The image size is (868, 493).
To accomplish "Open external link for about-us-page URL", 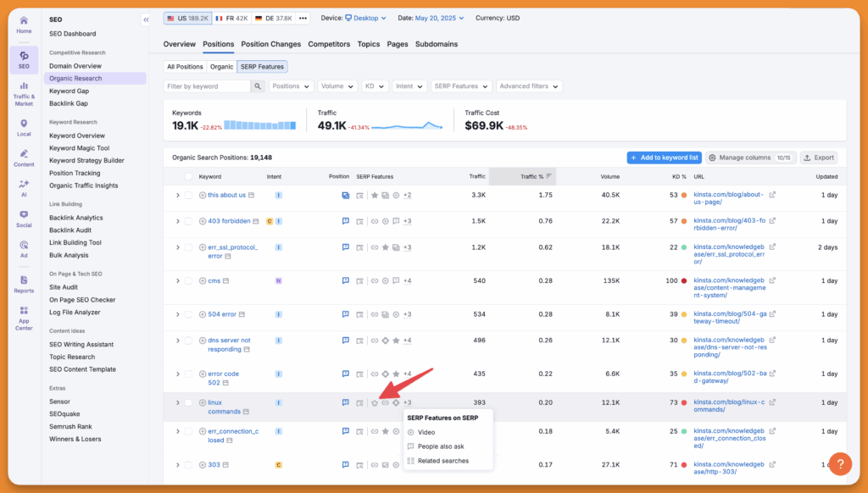I will click(x=772, y=195).
